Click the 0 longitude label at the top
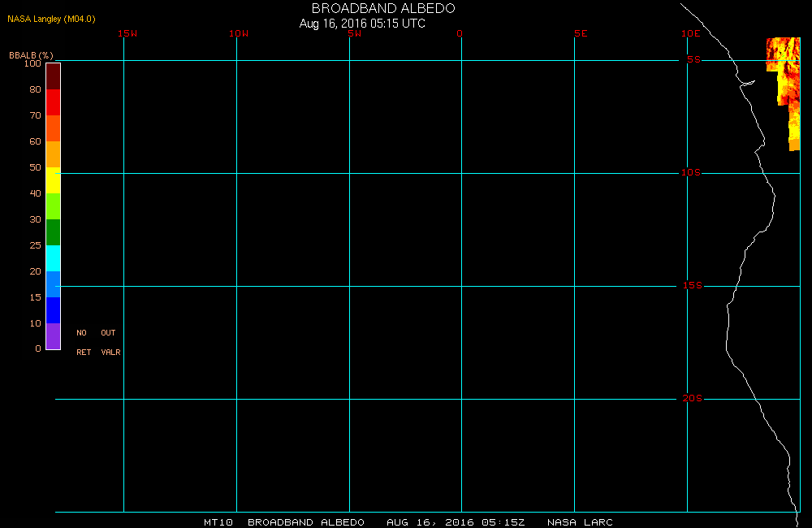The image size is (812, 528). pyautogui.click(x=460, y=33)
